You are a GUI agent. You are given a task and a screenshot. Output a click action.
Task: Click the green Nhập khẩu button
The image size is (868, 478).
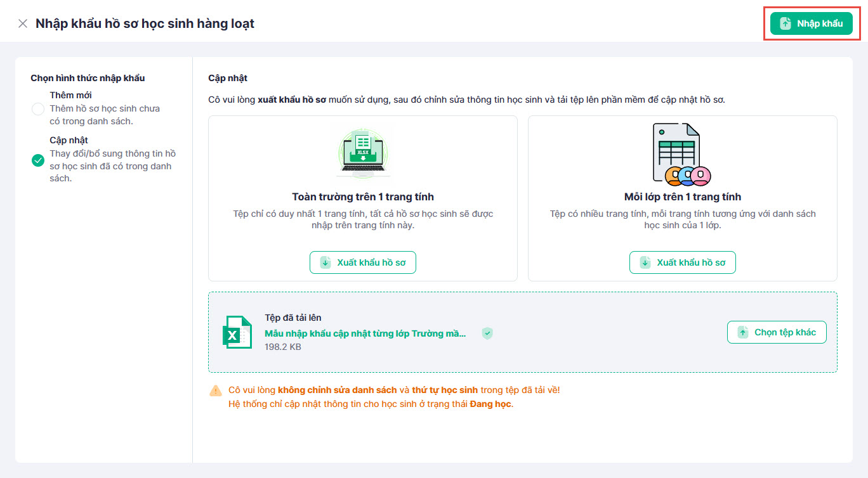tap(811, 23)
